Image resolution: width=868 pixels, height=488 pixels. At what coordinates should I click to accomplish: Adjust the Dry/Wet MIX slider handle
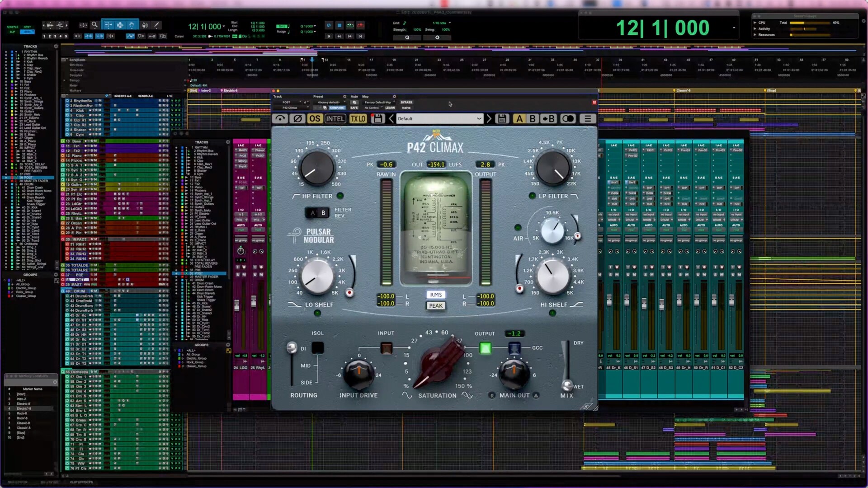567,385
